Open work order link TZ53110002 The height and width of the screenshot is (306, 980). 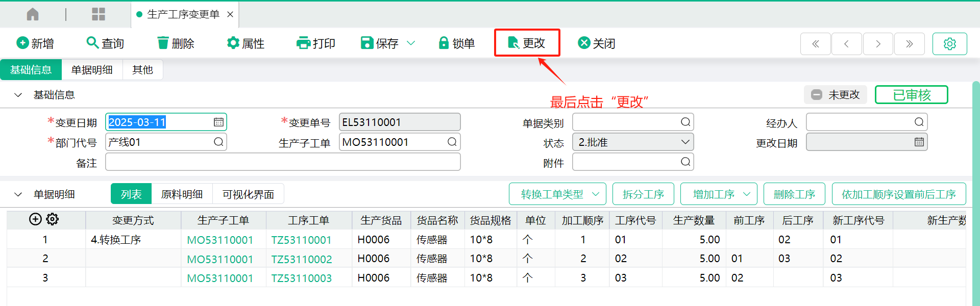(x=301, y=259)
